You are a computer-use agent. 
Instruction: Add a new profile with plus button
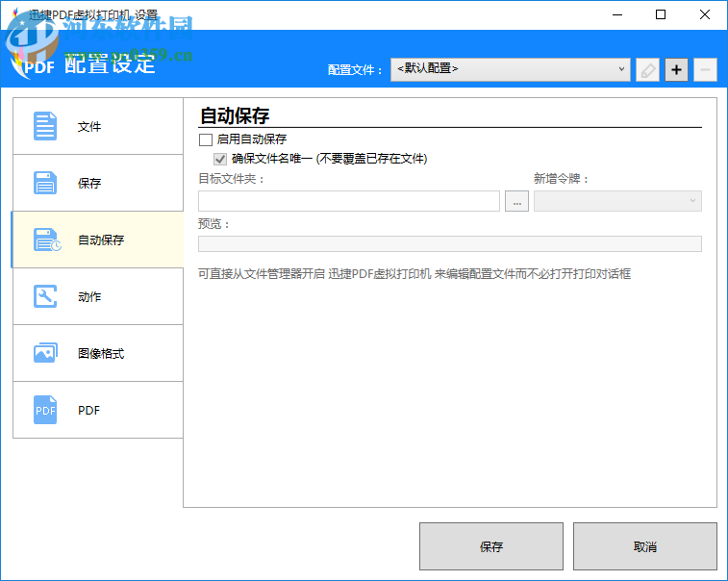pyautogui.click(x=676, y=70)
